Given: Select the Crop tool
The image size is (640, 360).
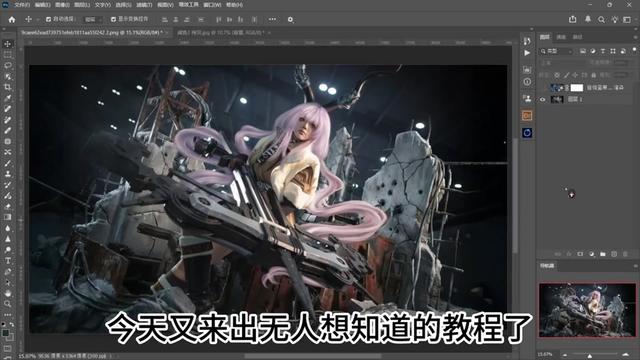Looking at the screenshot, I should click(x=7, y=87).
